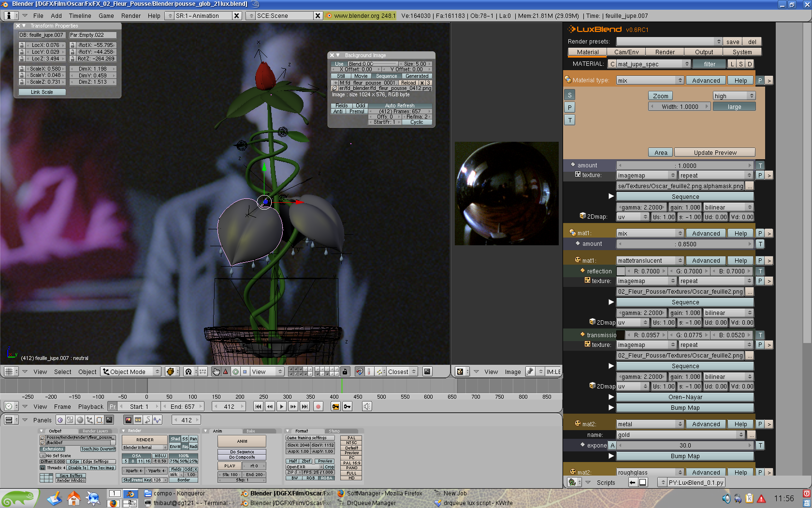Open the Object Mode dropdown
This screenshot has width=812, height=508.
(131, 372)
